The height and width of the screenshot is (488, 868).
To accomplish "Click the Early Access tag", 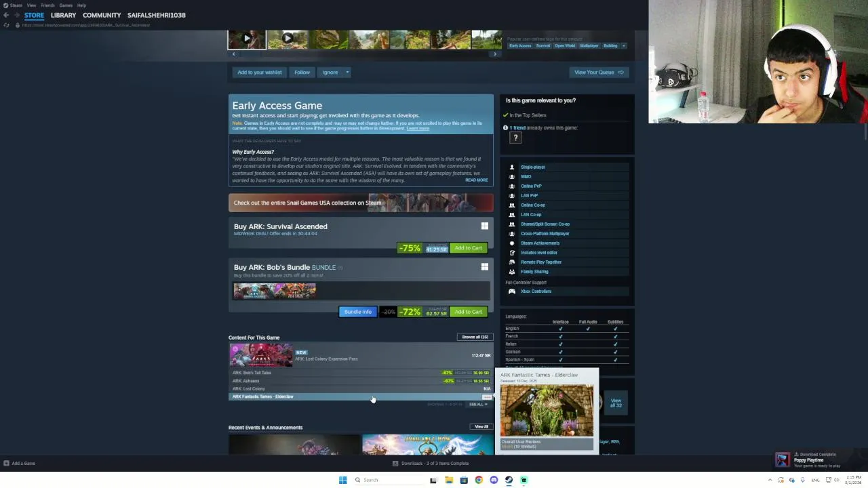I will coord(520,45).
